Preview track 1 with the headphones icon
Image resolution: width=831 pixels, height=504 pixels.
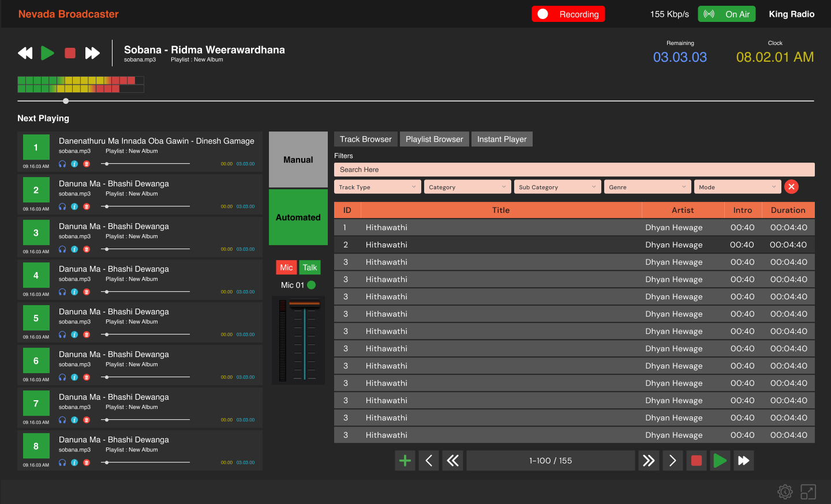pos(62,163)
